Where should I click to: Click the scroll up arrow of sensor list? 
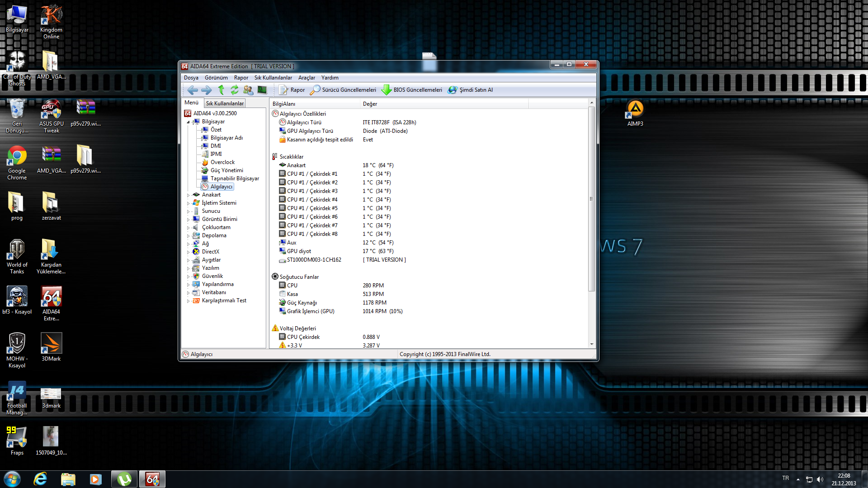(x=591, y=103)
